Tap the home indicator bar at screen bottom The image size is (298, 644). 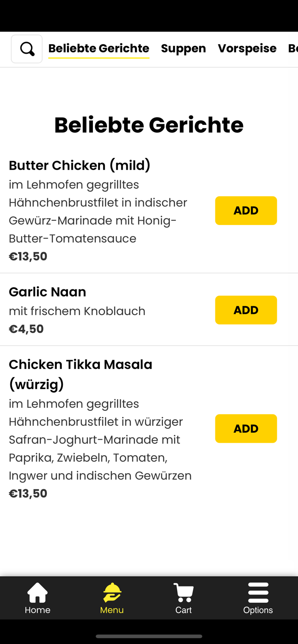click(x=149, y=637)
